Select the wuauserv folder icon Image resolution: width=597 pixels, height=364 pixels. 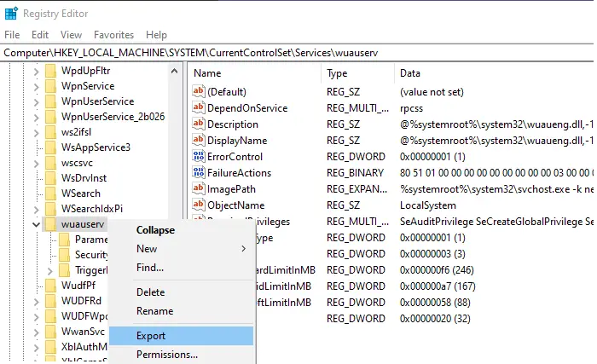pos(50,224)
